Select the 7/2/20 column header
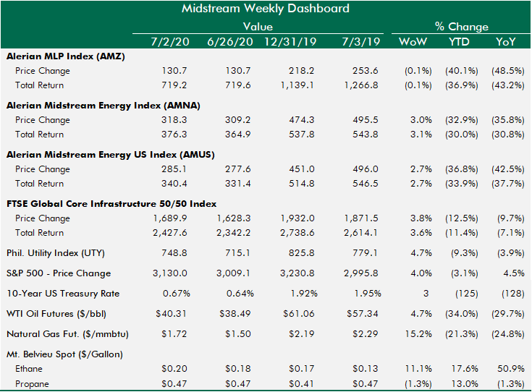Viewport: 532px width, 392px height. pyautogui.click(x=170, y=42)
